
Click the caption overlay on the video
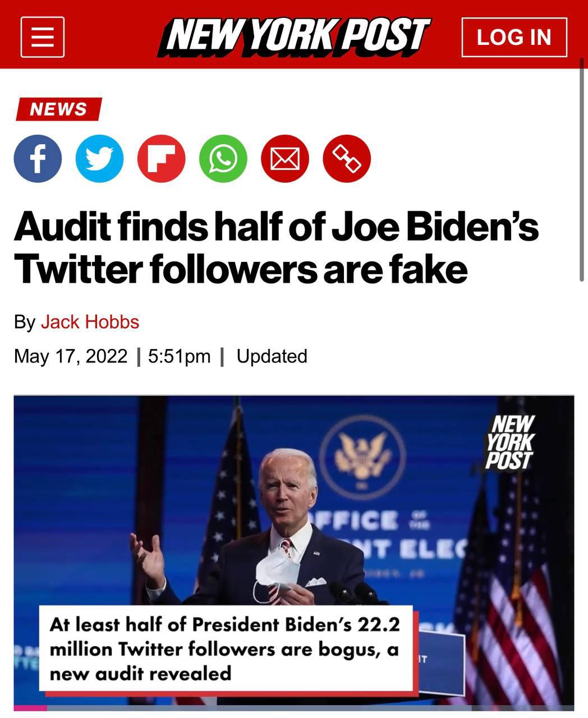click(224, 649)
